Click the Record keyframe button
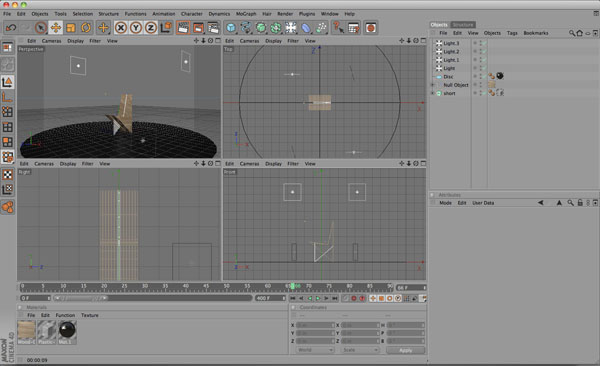Viewport: 600px width, 366px height. click(x=354, y=298)
